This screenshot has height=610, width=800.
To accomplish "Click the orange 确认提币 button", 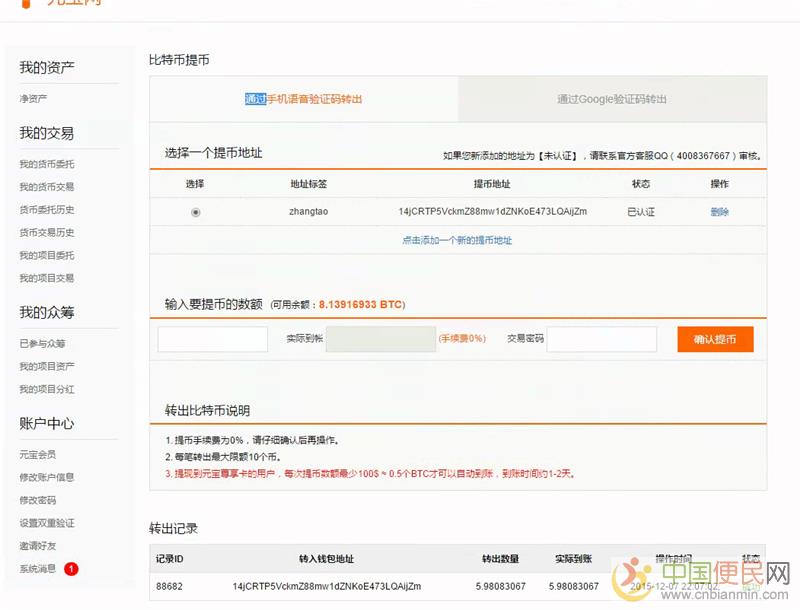I will pyautogui.click(x=714, y=339).
